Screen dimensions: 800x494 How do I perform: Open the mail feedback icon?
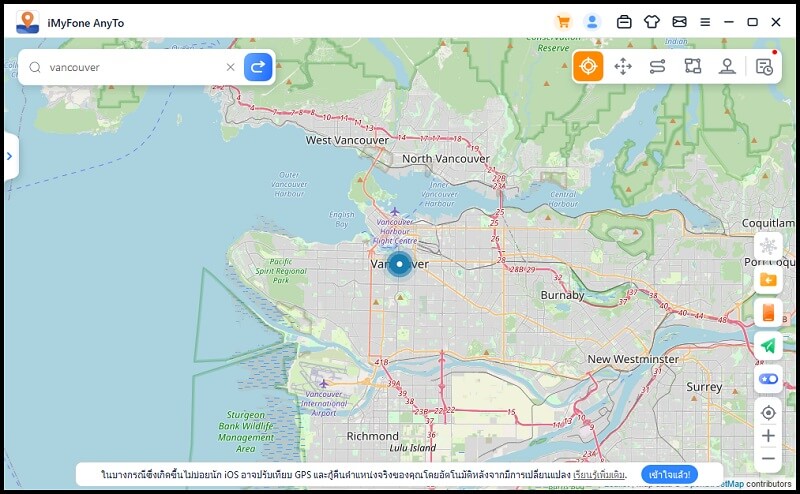click(679, 22)
